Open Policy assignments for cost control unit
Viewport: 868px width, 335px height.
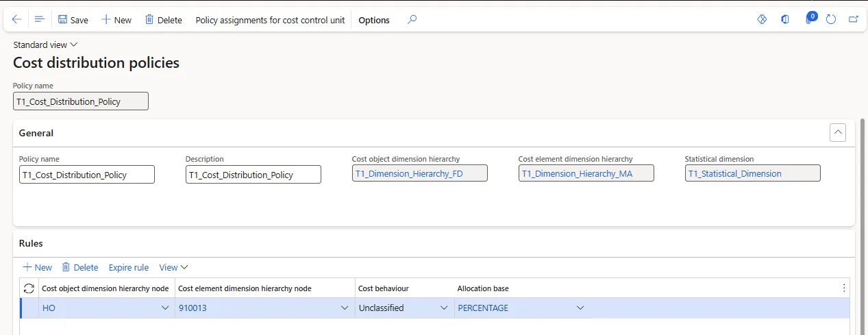[x=271, y=20]
